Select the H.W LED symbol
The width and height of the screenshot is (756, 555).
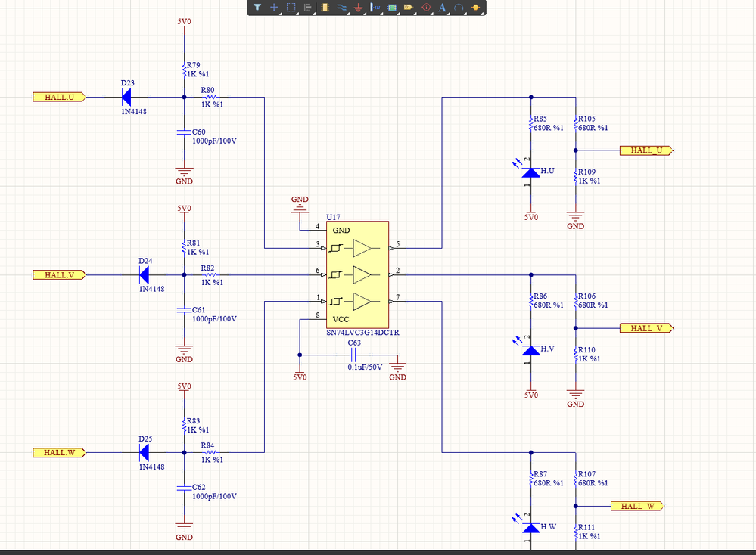click(531, 528)
